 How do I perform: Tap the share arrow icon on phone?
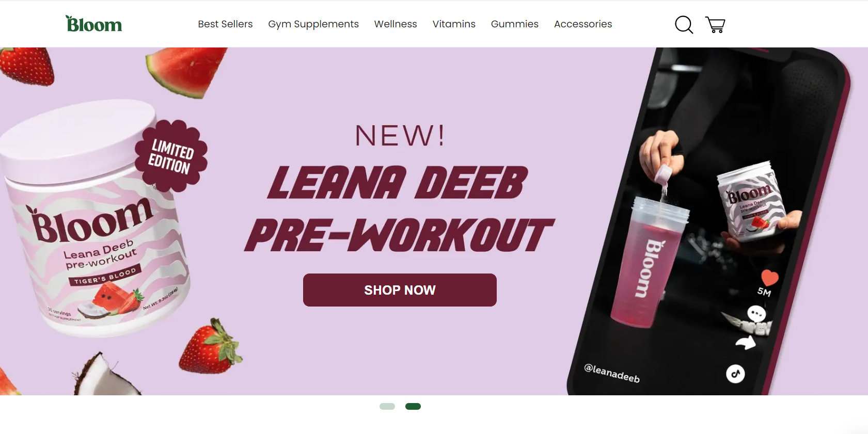coord(746,342)
